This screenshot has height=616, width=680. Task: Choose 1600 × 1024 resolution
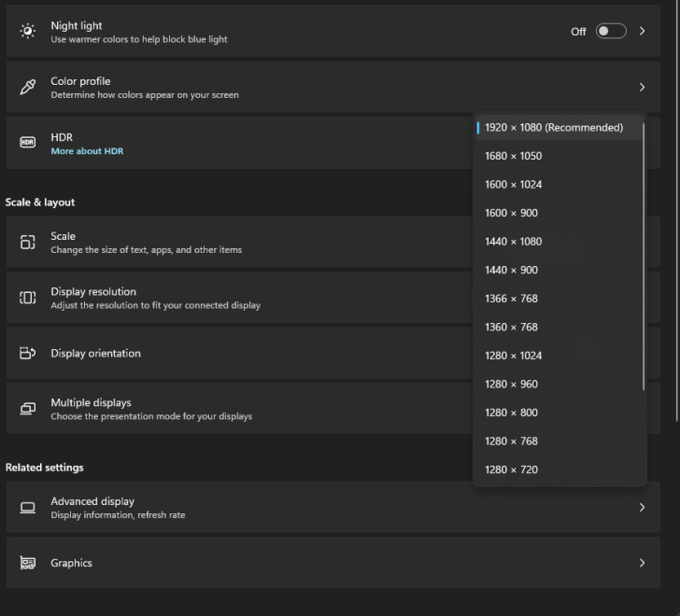[x=560, y=185]
